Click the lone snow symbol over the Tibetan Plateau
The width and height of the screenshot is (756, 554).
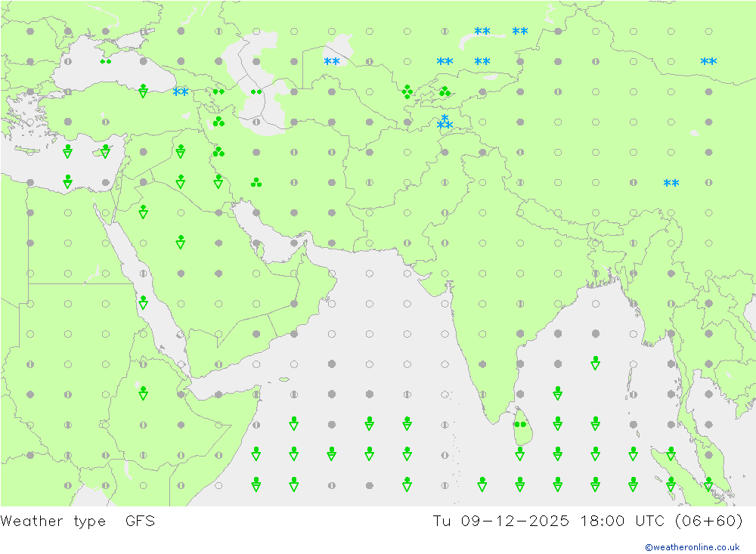(x=671, y=183)
